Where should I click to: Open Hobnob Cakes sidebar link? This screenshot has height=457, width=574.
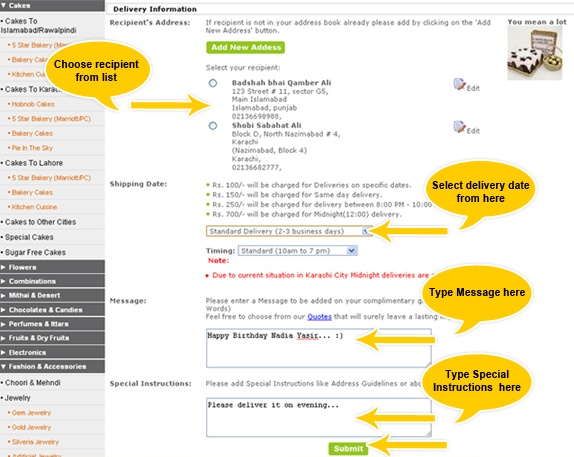[x=33, y=104]
